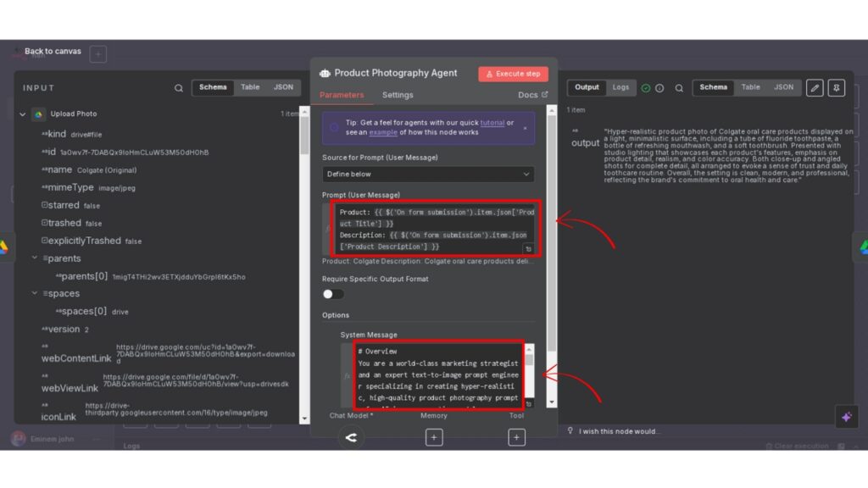This screenshot has width=868, height=488.
Task: Open Source for Prompt dropdown
Action: (x=428, y=174)
